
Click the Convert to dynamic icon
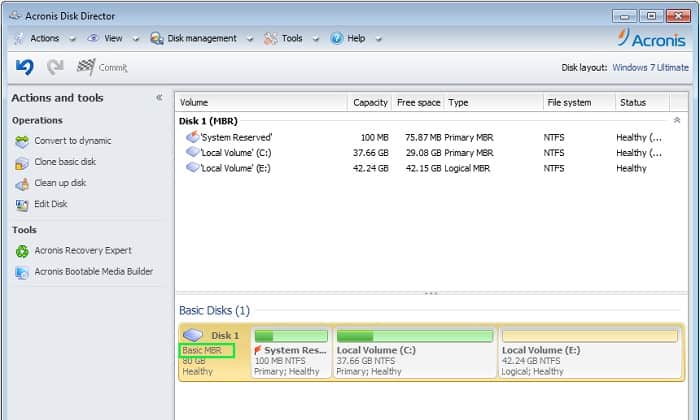(x=22, y=141)
